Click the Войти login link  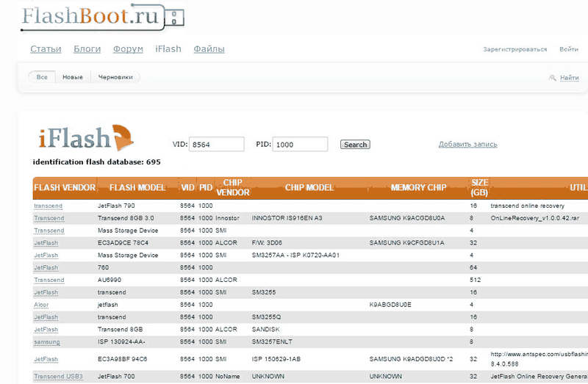pyautogui.click(x=569, y=49)
